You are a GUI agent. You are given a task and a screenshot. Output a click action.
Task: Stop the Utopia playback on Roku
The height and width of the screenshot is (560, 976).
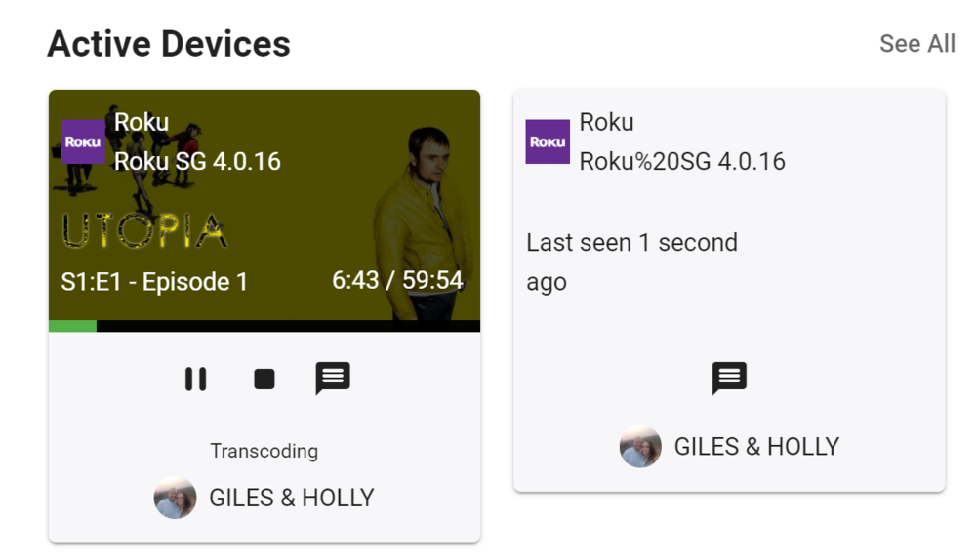tap(264, 379)
